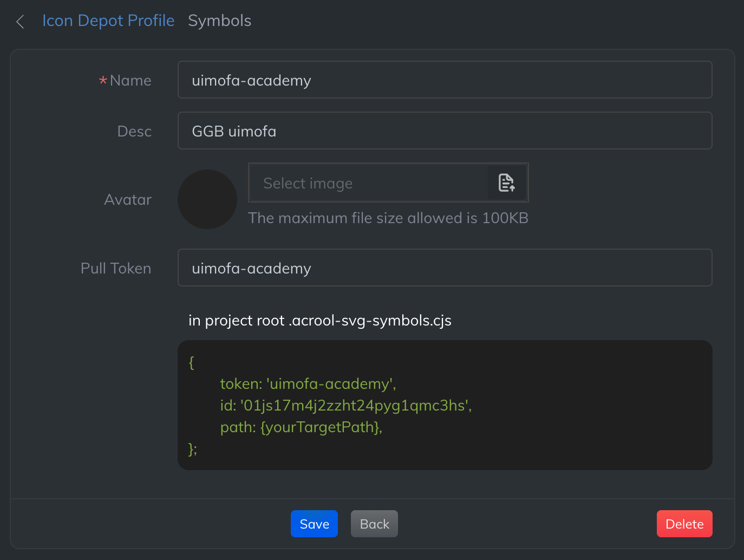Click the Select image file field

pyautogui.click(x=368, y=183)
